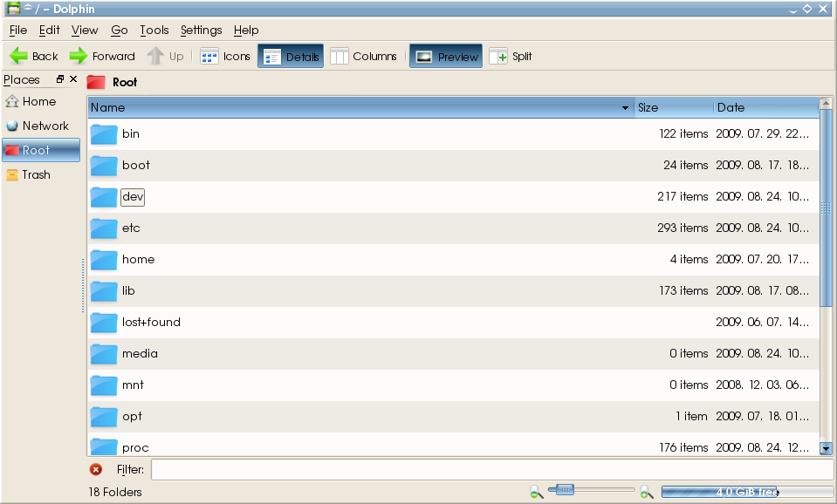Screen dimensions: 837x504
Task: Click into the Filter text field
Action: (492, 469)
